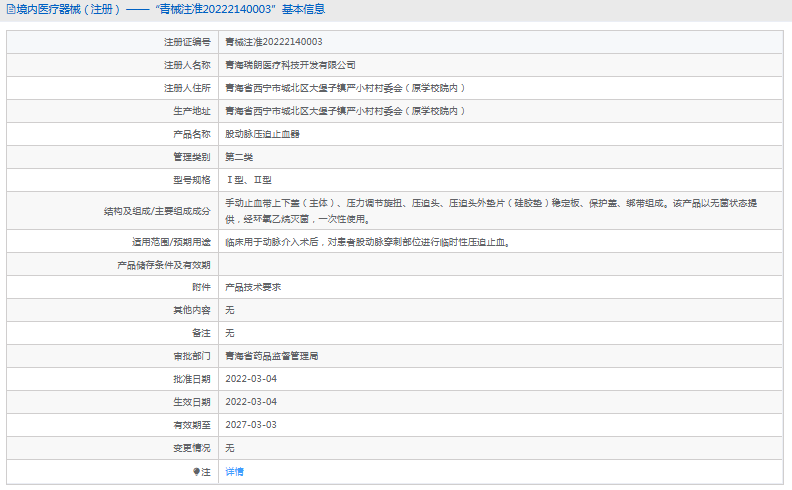Viewport: 792px width, 490px height.
Task: Select the 批准日期 value 2022-03-04
Action: pos(251,379)
